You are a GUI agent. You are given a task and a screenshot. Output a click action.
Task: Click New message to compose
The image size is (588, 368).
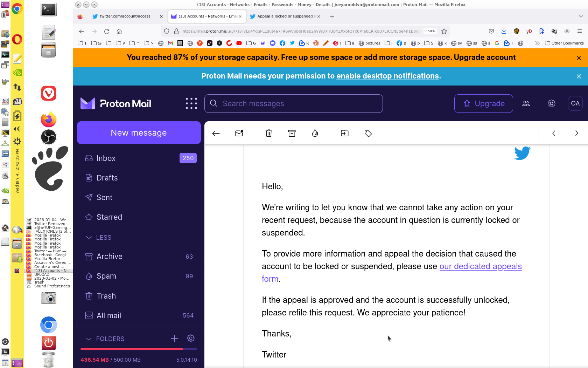pos(139,133)
